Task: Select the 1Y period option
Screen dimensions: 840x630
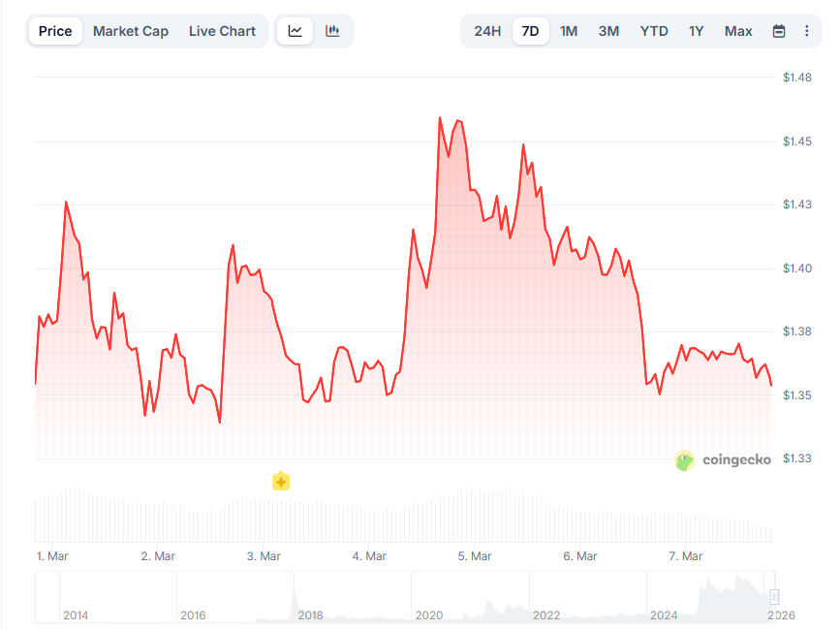Action: [696, 31]
